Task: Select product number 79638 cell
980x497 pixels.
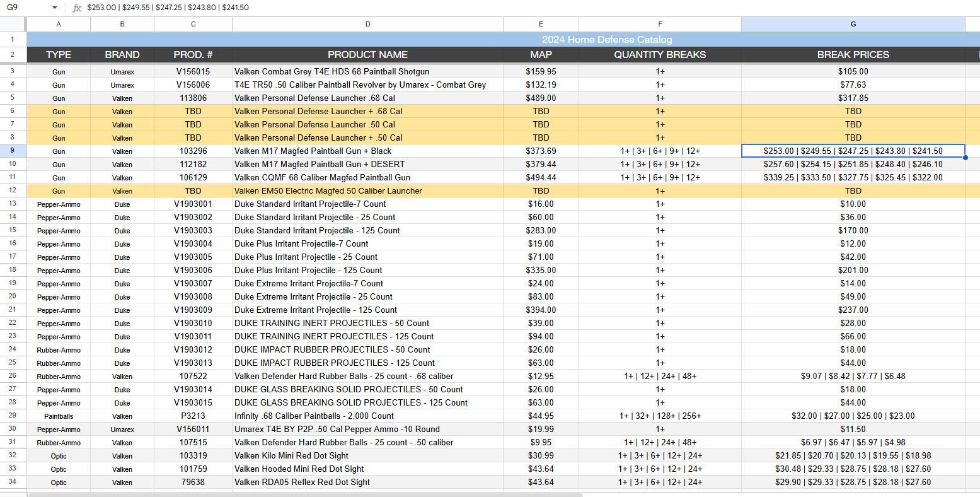Action: pos(193,482)
